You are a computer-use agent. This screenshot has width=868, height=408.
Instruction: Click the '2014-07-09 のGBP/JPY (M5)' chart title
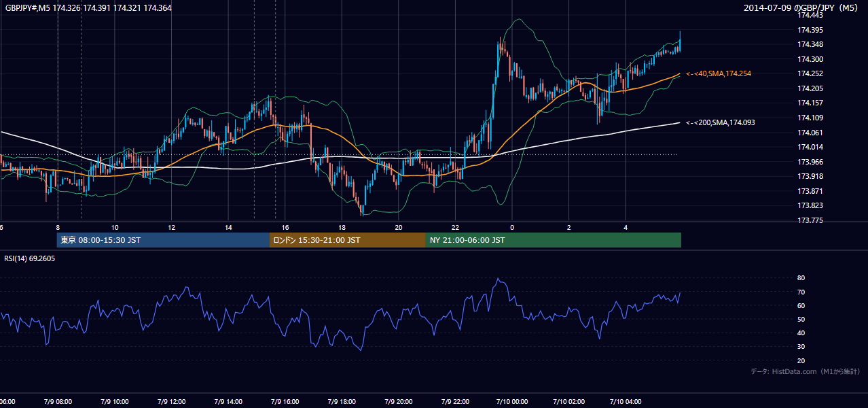pyautogui.click(x=801, y=8)
